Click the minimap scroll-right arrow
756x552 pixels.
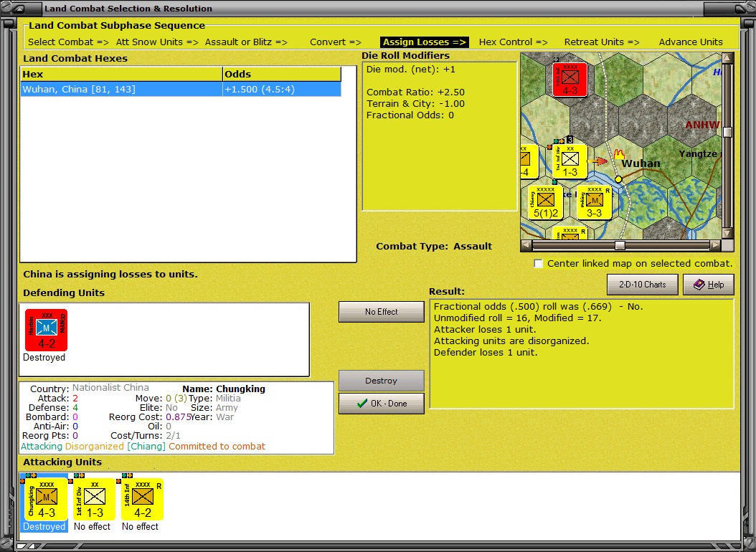pyautogui.click(x=716, y=245)
